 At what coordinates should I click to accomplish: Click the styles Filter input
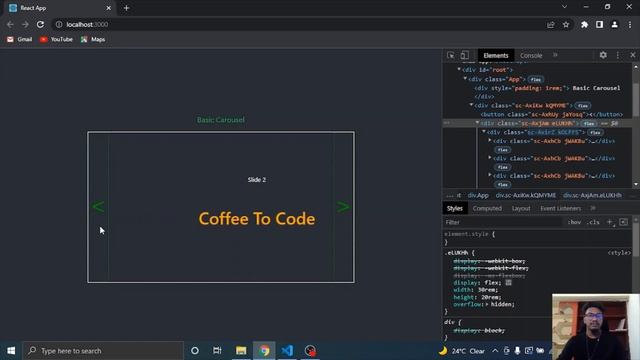tap(503, 222)
